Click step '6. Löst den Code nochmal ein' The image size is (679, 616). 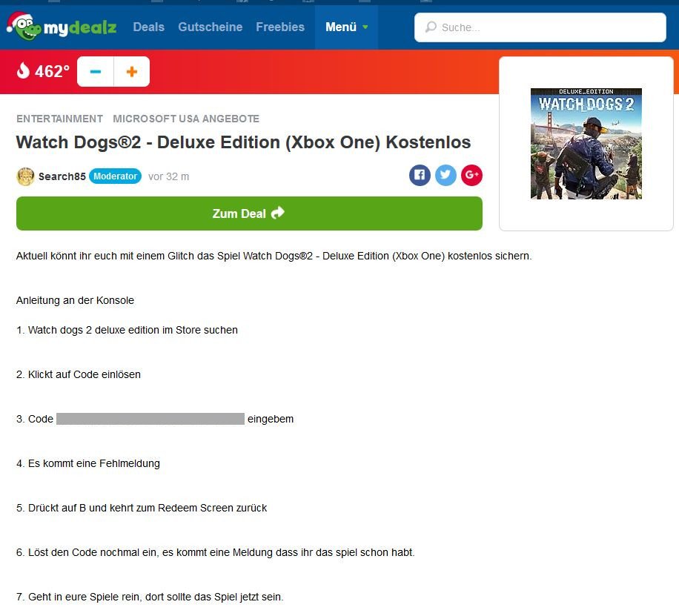(216, 552)
